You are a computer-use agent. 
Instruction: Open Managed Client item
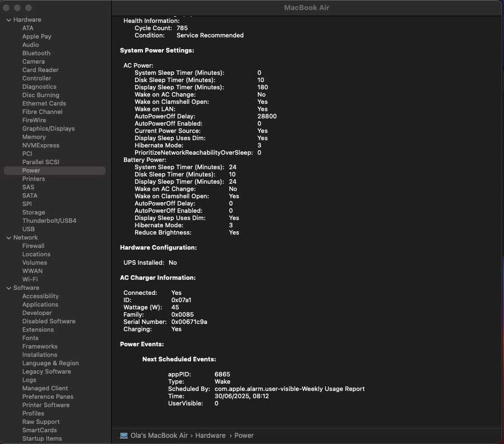[45, 388]
